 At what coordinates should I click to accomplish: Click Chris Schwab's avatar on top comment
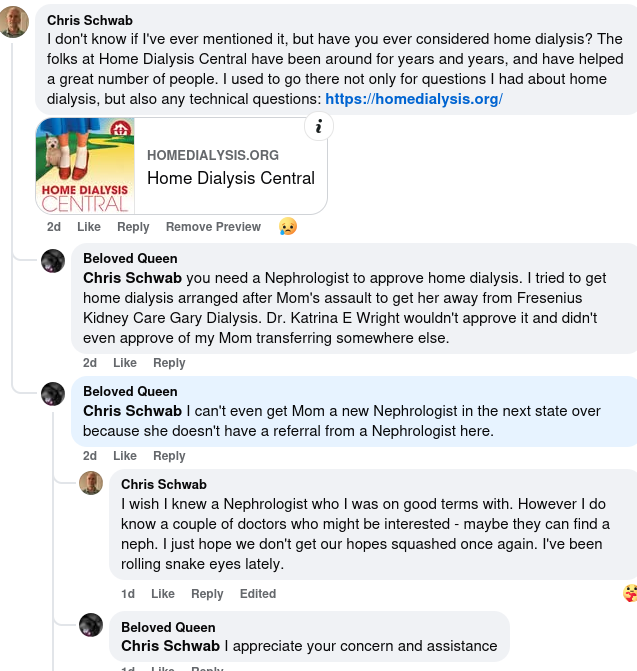[x=14, y=21]
